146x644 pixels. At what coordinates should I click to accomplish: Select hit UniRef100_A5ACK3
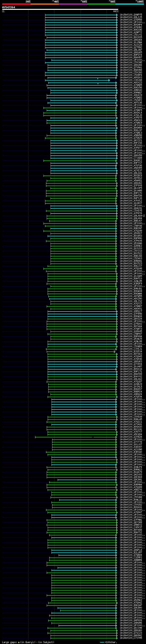[131, 120]
